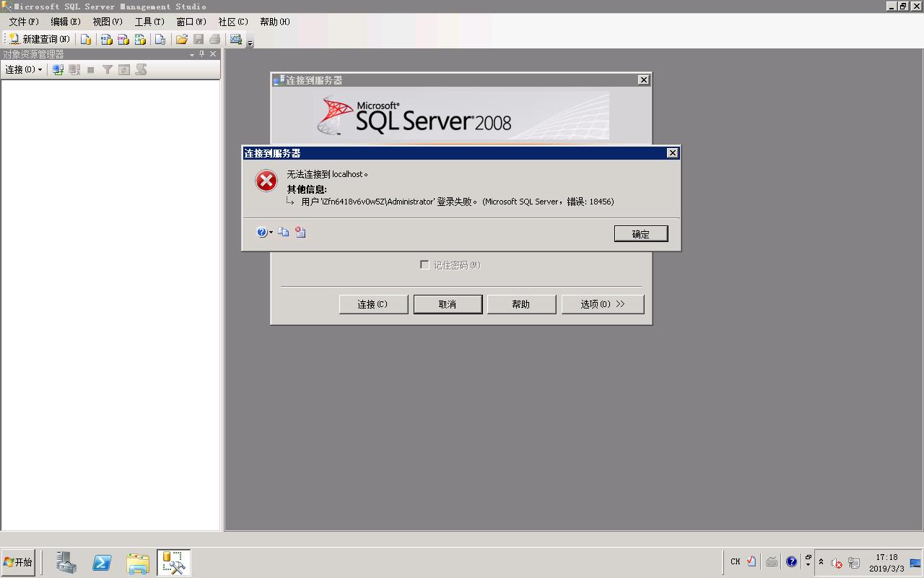Close the error message dialog

(x=672, y=152)
